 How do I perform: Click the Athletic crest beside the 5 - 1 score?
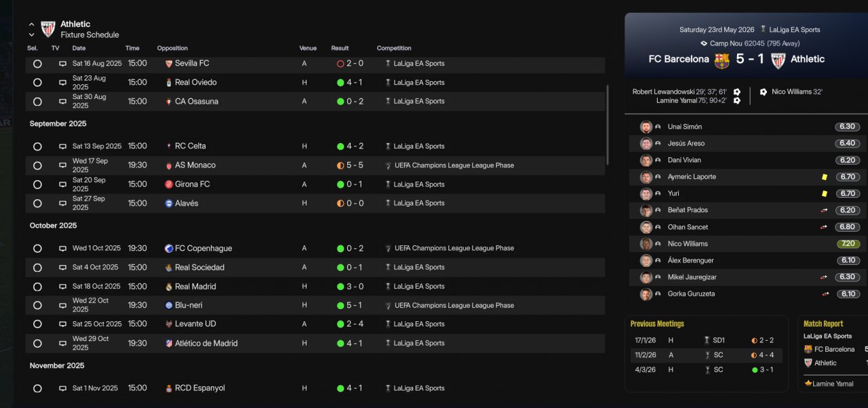coord(778,60)
